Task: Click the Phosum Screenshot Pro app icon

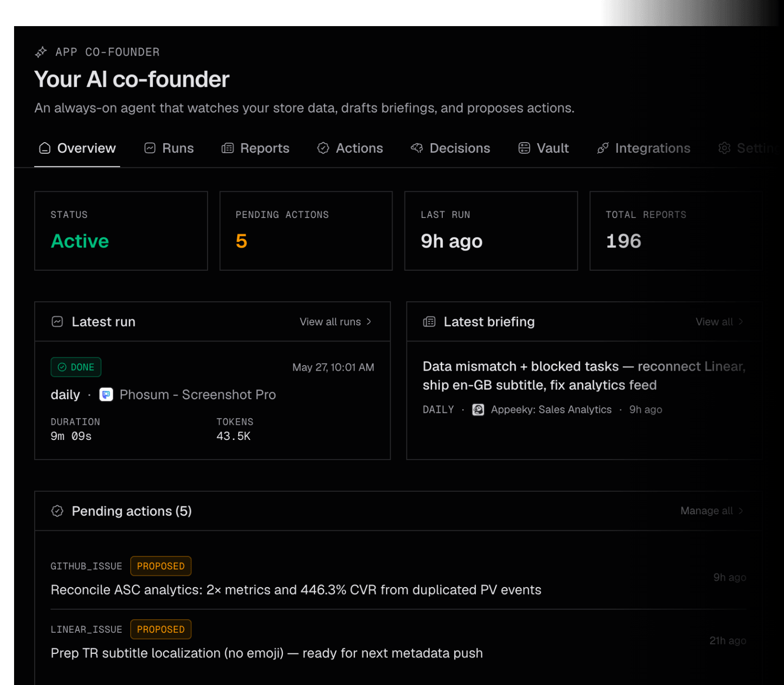Action: pos(106,395)
